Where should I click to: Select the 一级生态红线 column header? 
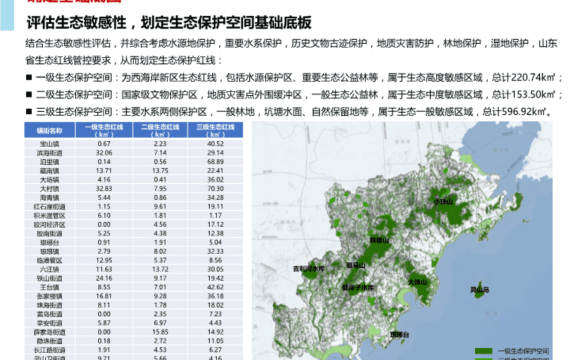click(104, 130)
